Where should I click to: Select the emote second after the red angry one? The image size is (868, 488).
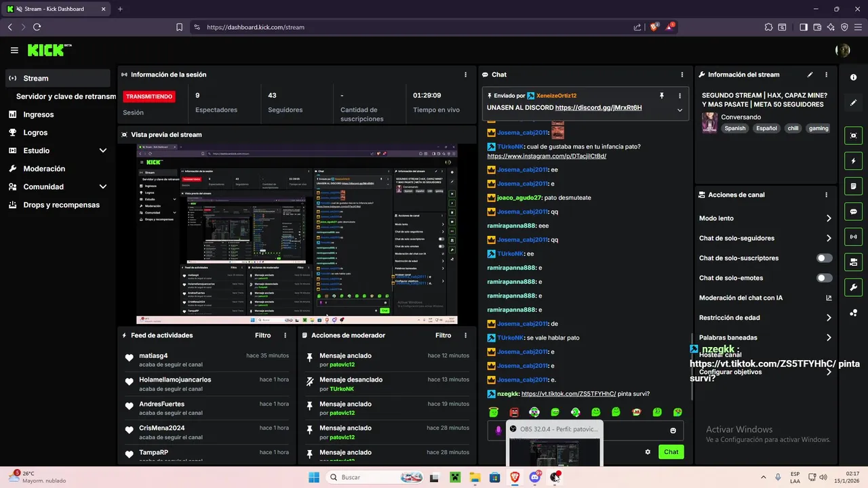click(555, 411)
